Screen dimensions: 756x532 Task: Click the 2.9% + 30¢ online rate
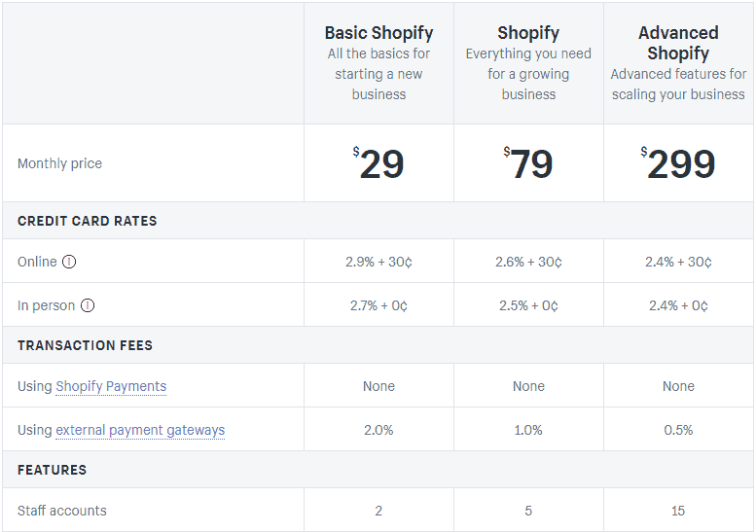(x=378, y=262)
